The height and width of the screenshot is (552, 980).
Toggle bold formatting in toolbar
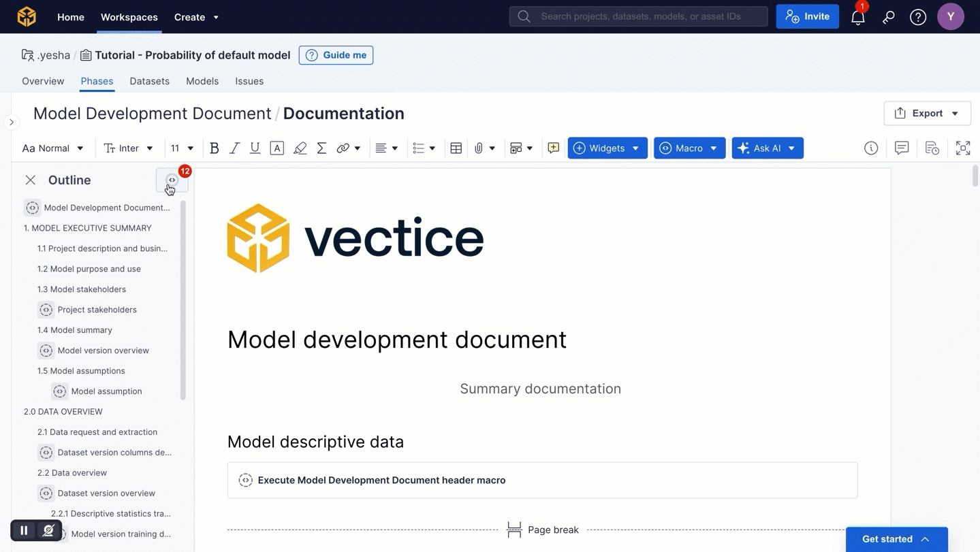point(214,148)
